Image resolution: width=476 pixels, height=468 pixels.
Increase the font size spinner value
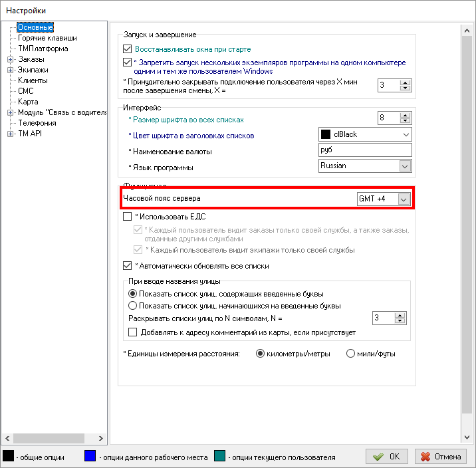click(405, 115)
